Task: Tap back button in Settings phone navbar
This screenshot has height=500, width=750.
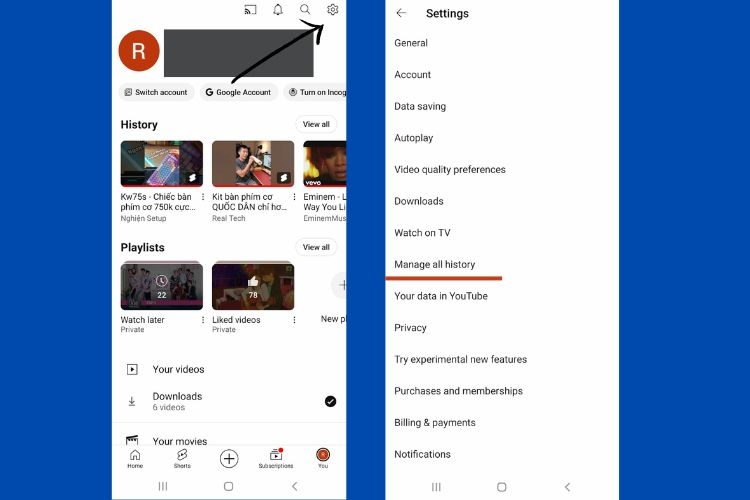Action: (x=567, y=487)
